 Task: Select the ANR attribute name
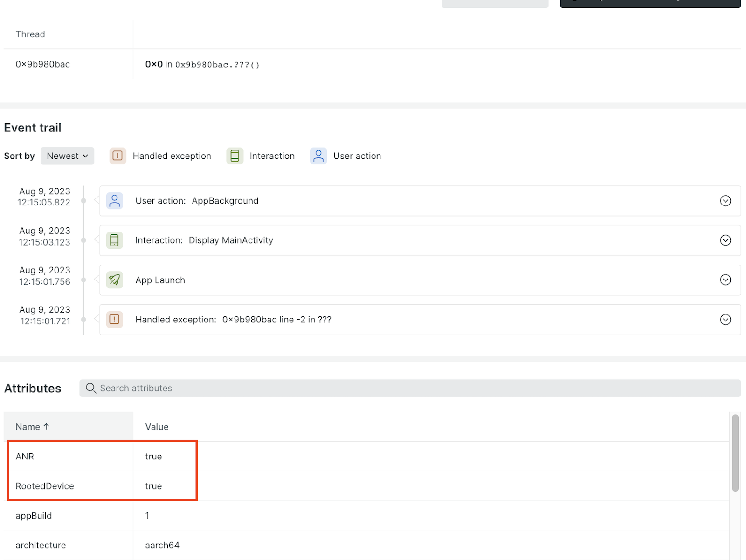point(25,457)
